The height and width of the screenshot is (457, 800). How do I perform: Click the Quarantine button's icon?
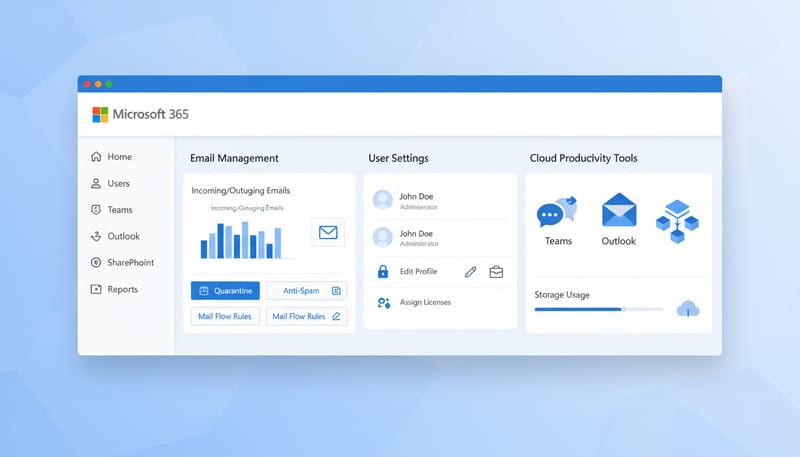click(x=204, y=291)
